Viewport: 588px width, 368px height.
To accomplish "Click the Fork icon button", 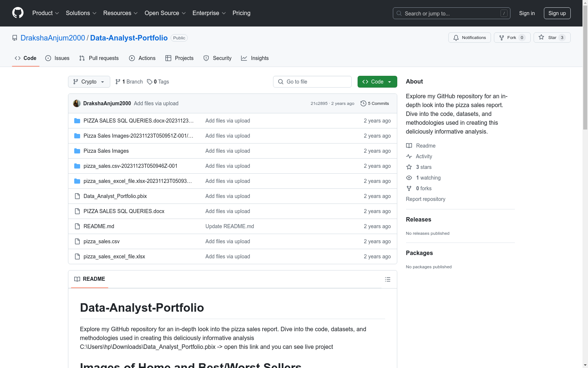I will pos(502,38).
